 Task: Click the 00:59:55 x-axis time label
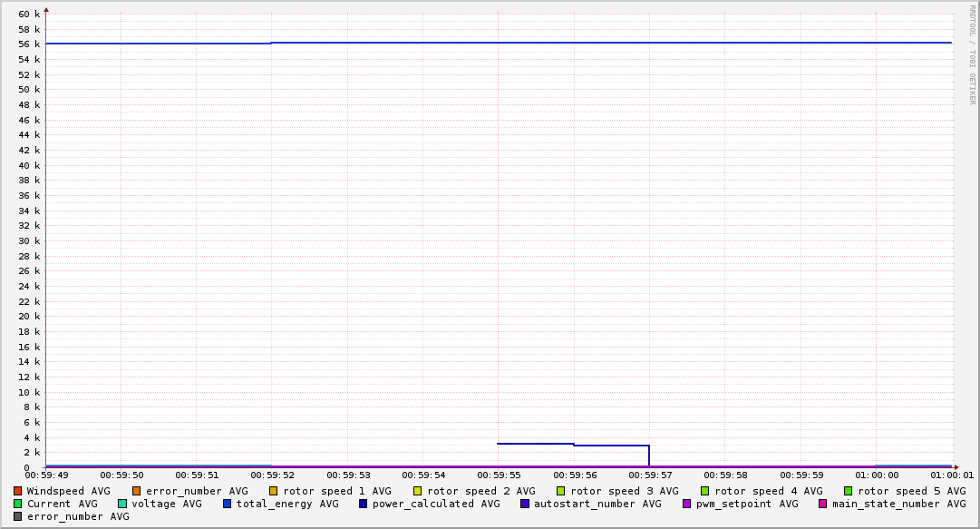click(498, 475)
